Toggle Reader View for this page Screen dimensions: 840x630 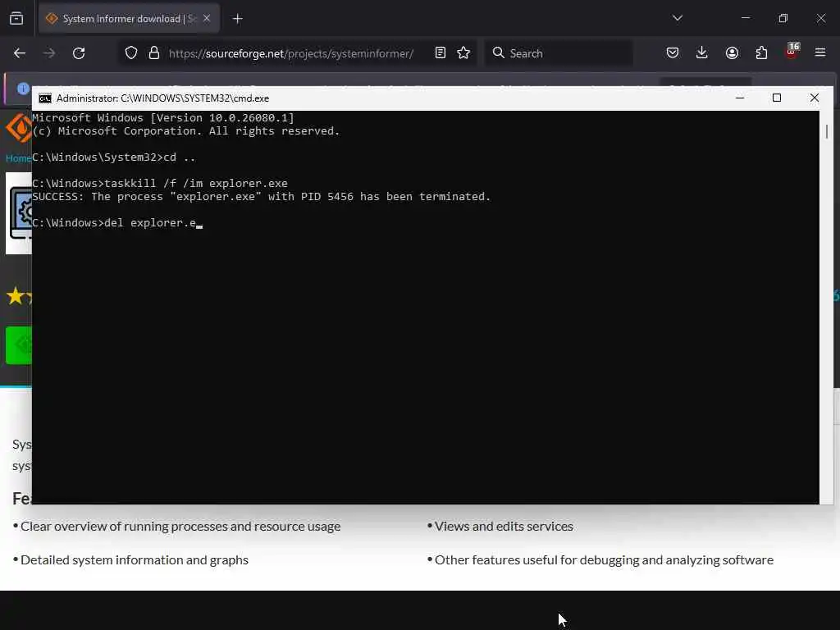tap(441, 52)
